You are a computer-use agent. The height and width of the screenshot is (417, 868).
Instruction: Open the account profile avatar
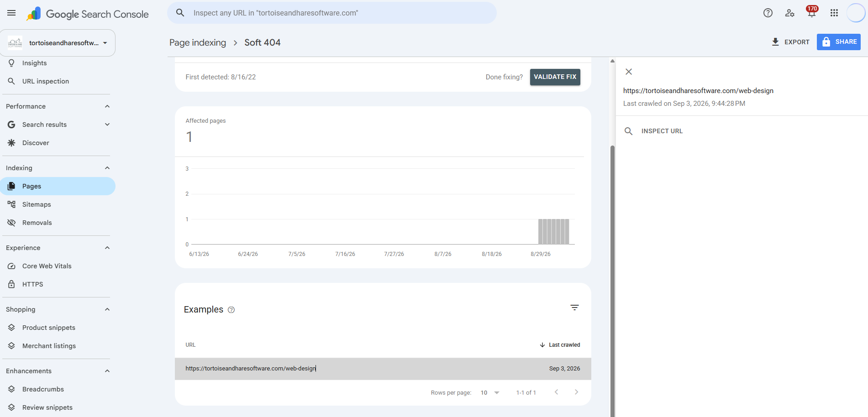(x=856, y=13)
